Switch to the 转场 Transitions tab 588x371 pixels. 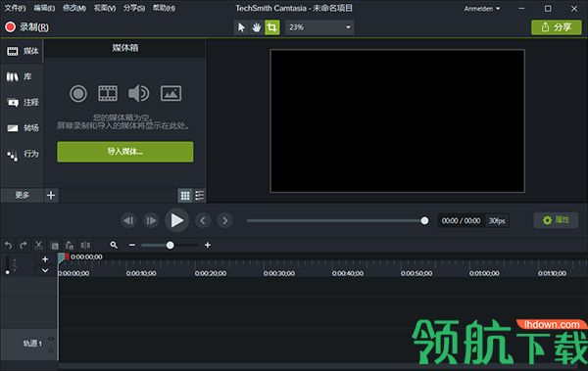pyautogui.click(x=23, y=128)
